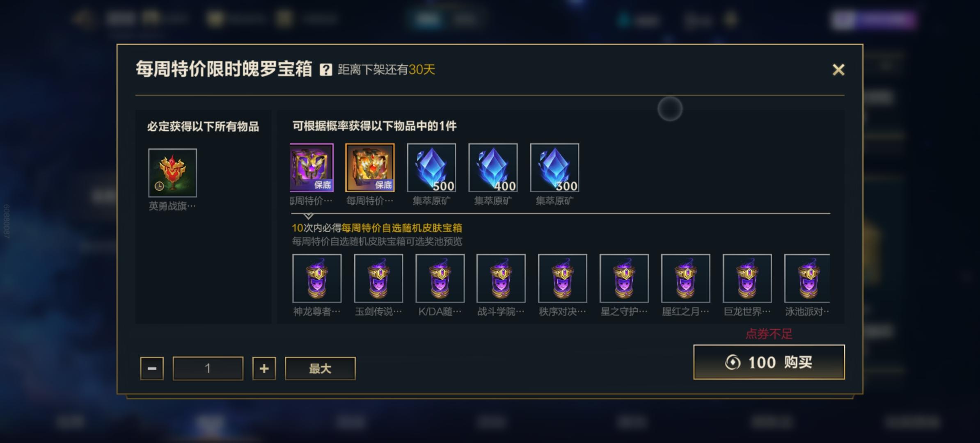View the 巨龙世界 skin chest
Screen dimensions: 980x443
(x=747, y=278)
